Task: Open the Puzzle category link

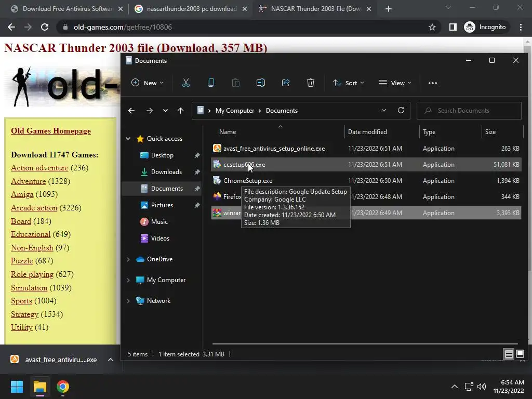Action: [x=22, y=261]
